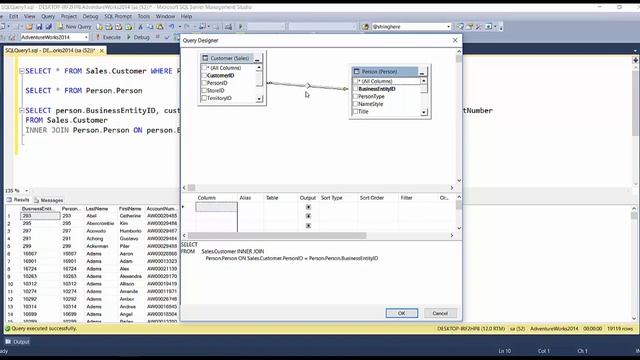This screenshot has width=640, height=360.
Task: Click the Execute query button
Action: (108, 37)
